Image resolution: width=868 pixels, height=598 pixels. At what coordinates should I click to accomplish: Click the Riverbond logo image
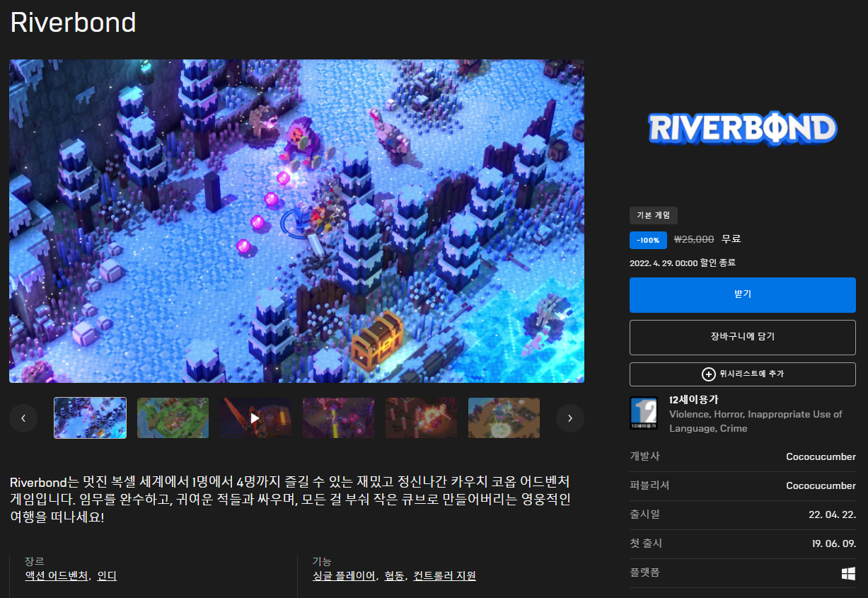tap(743, 129)
